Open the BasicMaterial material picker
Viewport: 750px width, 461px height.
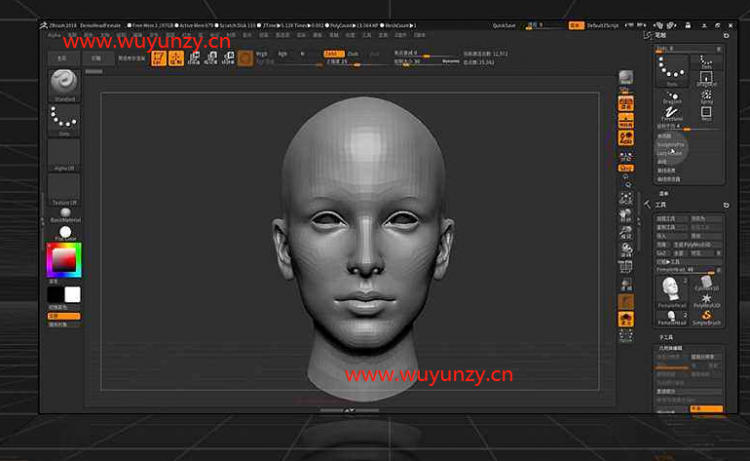click(64, 215)
